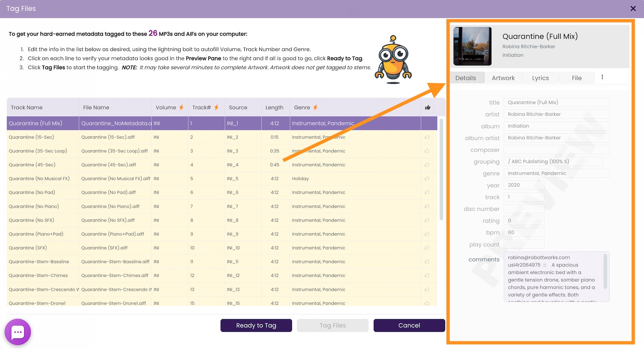This screenshot has width=644, height=349.
Task: Open the chat bubble support widget
Action: (18, 332)
